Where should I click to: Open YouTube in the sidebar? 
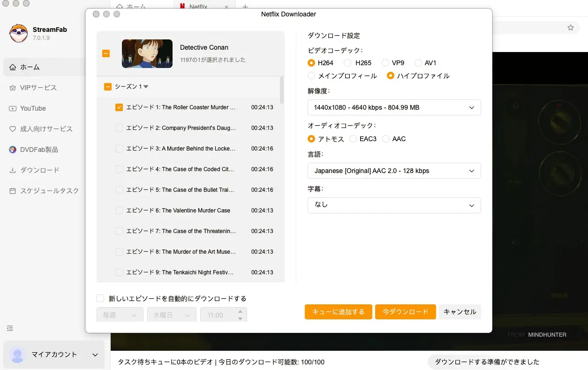45,108
